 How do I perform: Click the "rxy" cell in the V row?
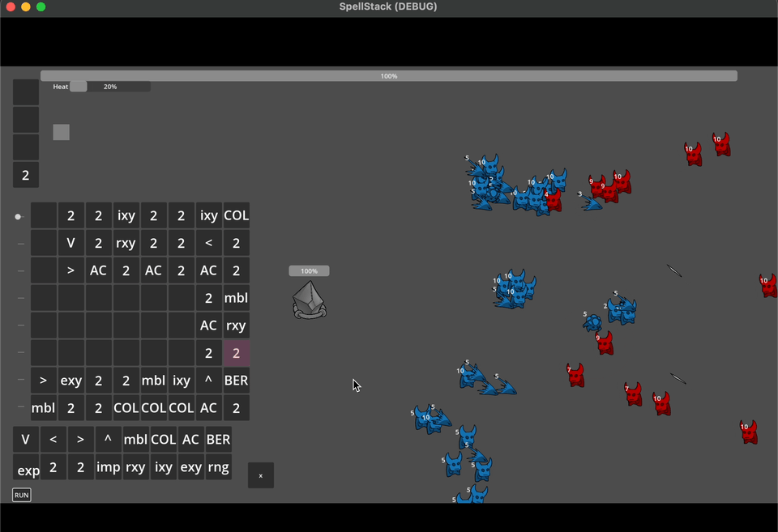[126, 243]
